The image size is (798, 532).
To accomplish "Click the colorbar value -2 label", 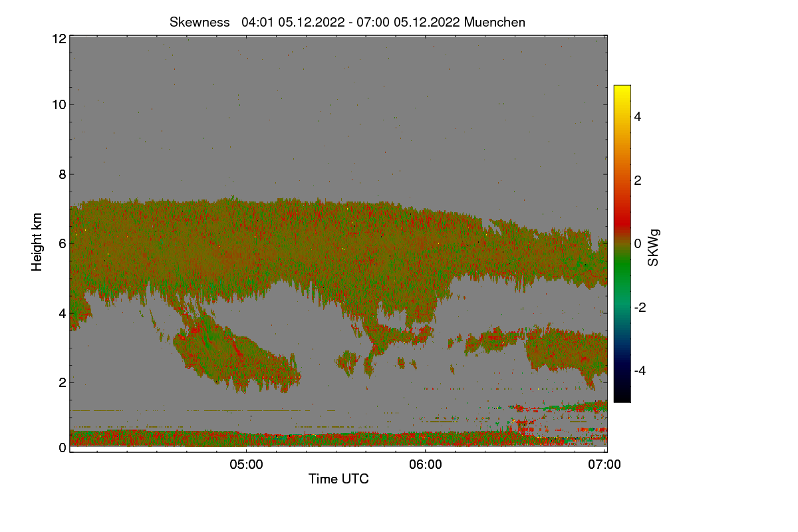I will pos(641,307).
